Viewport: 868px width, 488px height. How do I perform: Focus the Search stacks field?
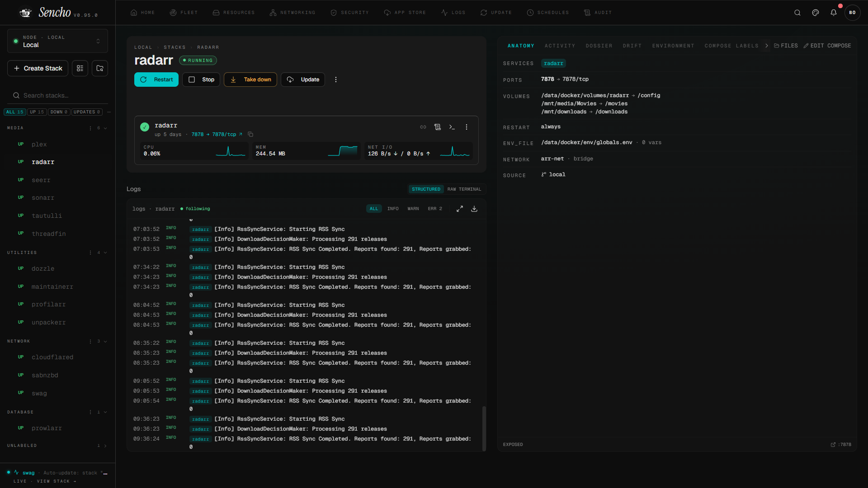57,95
